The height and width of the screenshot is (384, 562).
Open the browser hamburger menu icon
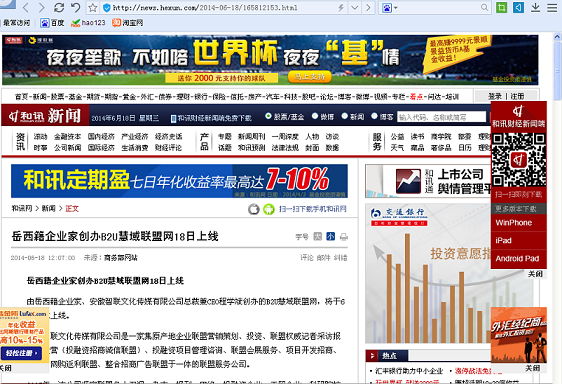tap(552, 8)
